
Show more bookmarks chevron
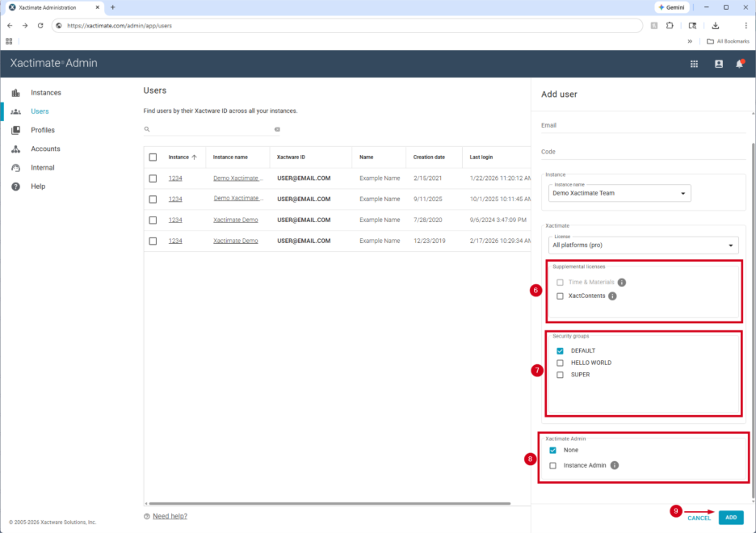(x=690, y=41)
